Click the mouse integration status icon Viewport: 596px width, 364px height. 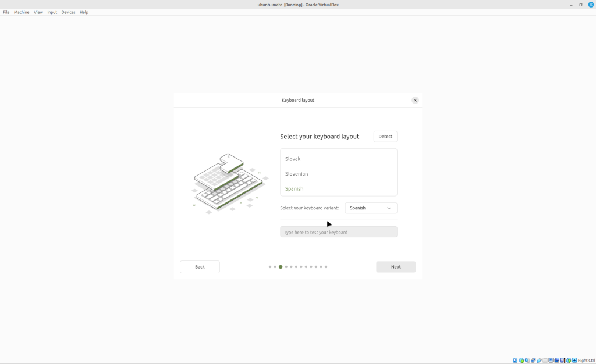(x=569, y=360)
